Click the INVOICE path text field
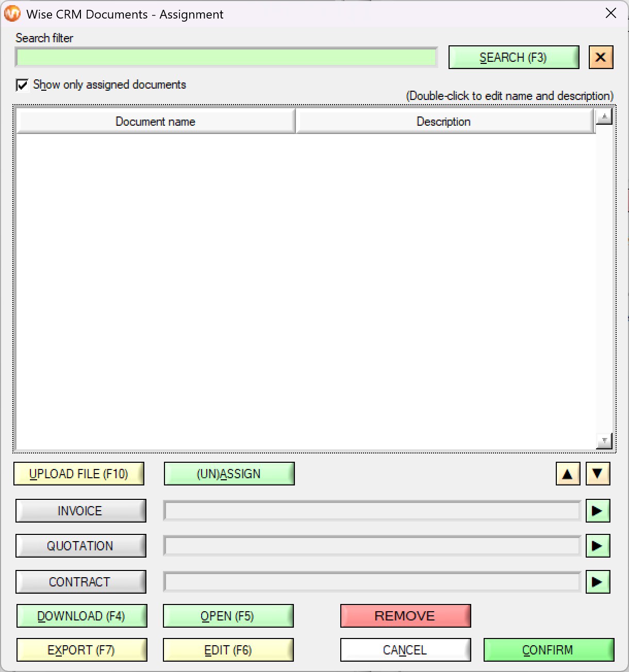629x672 pixels. click(372, 511)
